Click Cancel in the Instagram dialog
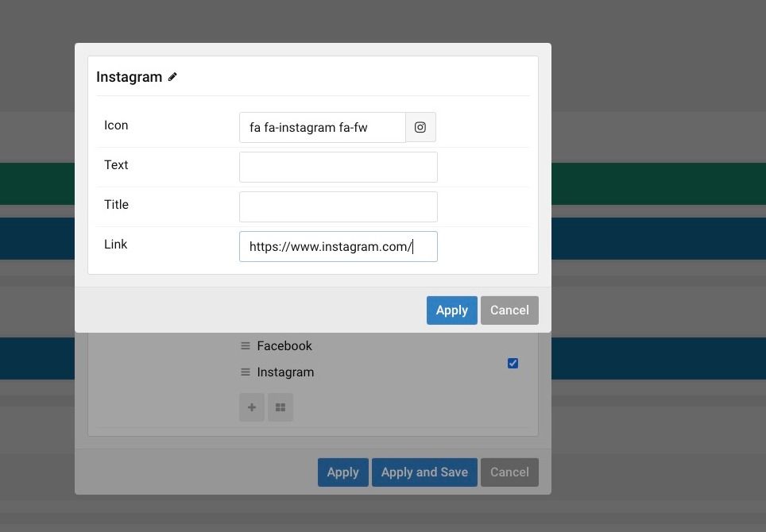Image resolution: width=766 pixels, height=532 pixels. [x=509, y=310]
